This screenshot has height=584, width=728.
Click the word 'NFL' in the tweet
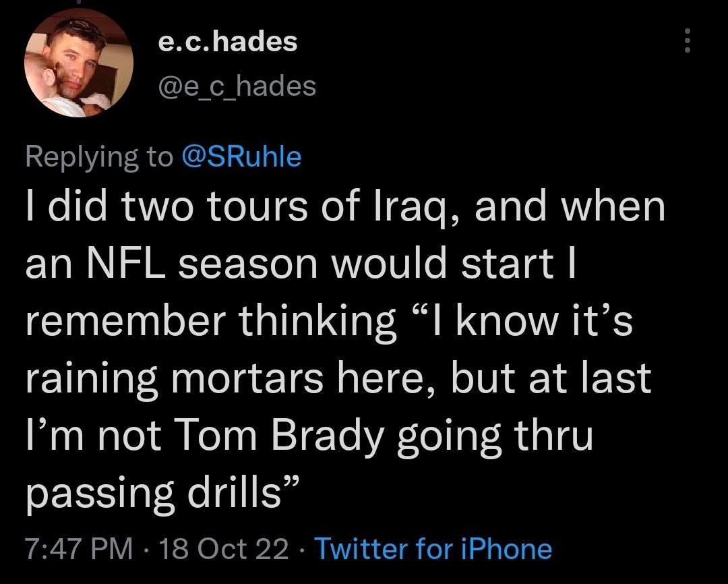[124, 263]
